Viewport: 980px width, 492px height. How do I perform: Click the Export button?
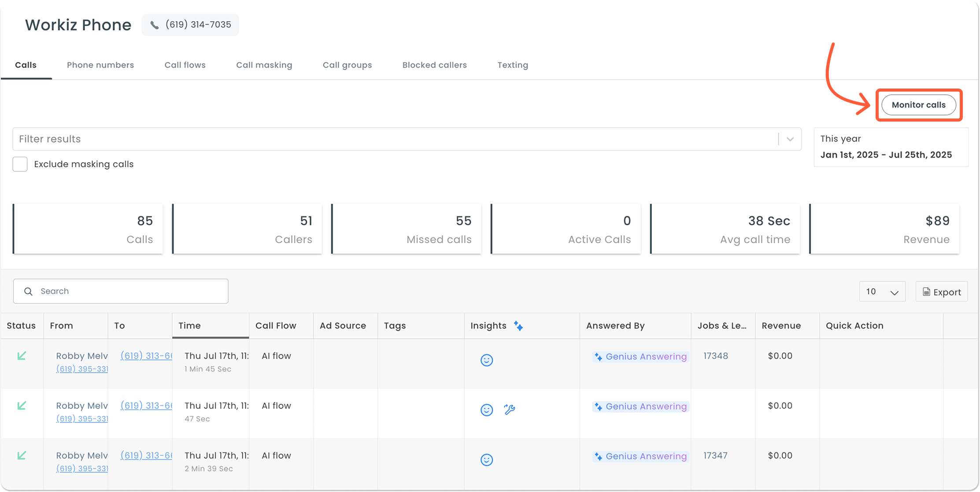tap(942, 292)
